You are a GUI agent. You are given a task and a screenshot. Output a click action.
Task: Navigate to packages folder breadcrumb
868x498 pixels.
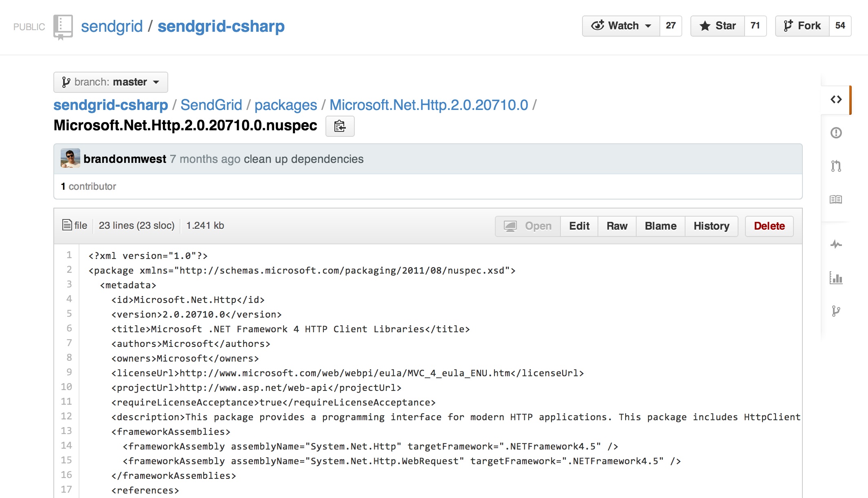286,105
